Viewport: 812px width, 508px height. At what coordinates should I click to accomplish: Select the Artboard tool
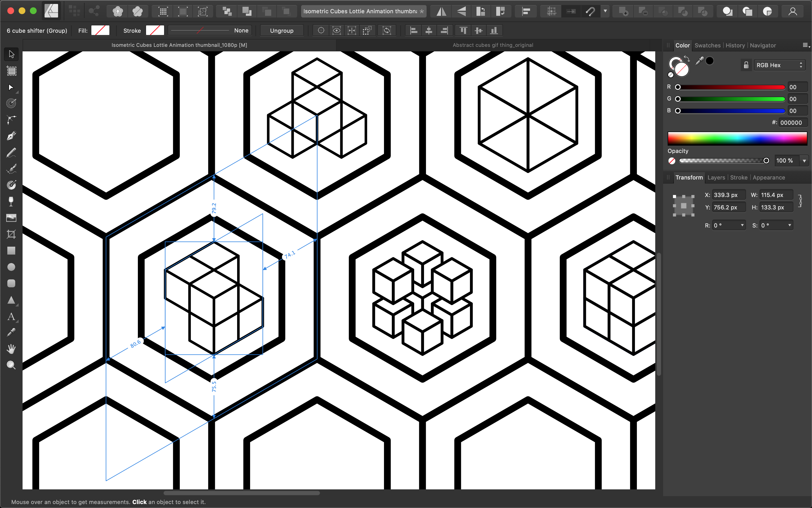11,71
